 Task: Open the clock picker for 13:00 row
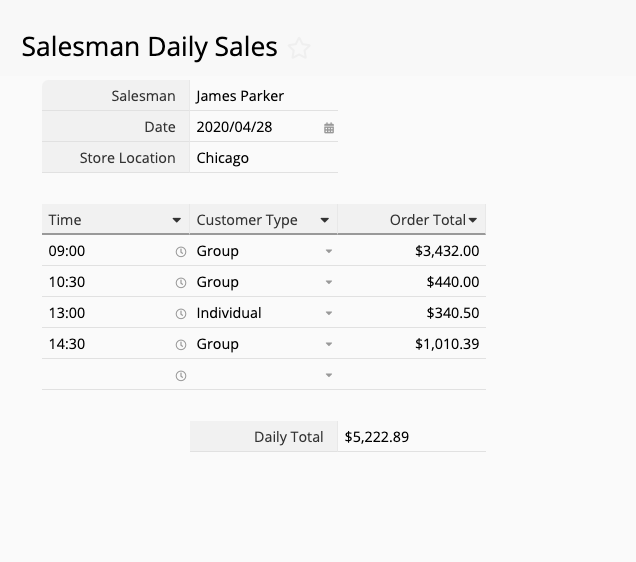[181, 314]
